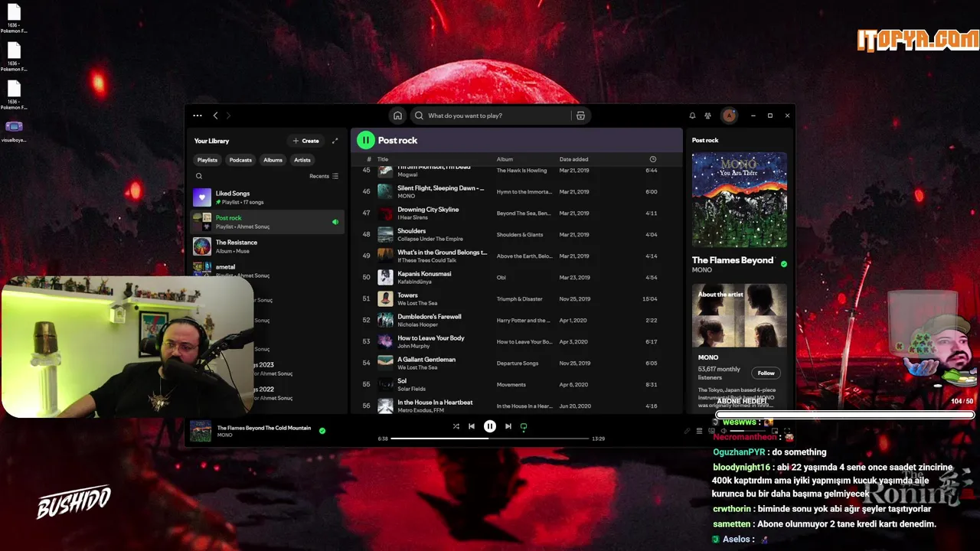Open Friend Activity icon
This screenshot has height=551, width=980.
[x=708, y=116]
